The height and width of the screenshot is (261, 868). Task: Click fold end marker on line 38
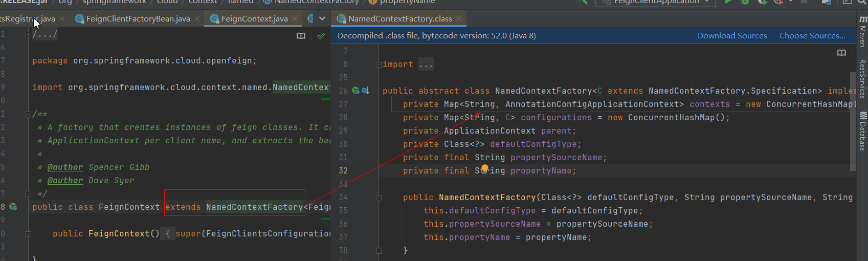pyautogui.click(x=379, y=251)
